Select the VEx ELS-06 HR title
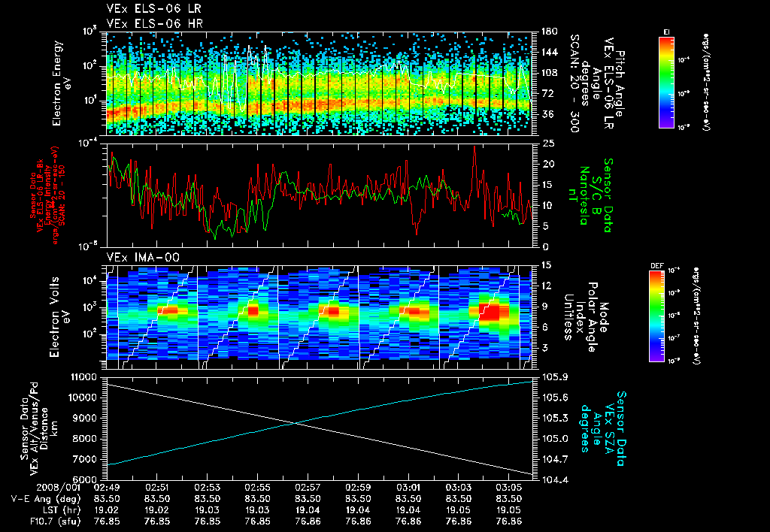 tap(155, 23)
